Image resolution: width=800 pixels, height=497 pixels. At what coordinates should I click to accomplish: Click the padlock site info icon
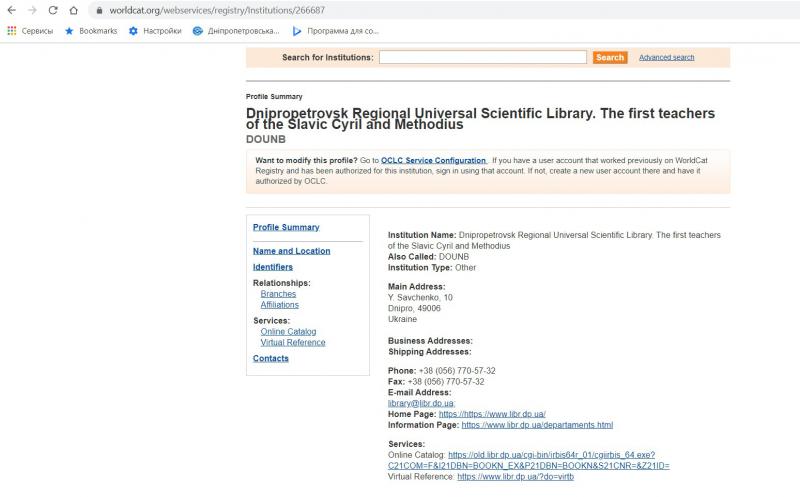[99, 10]
